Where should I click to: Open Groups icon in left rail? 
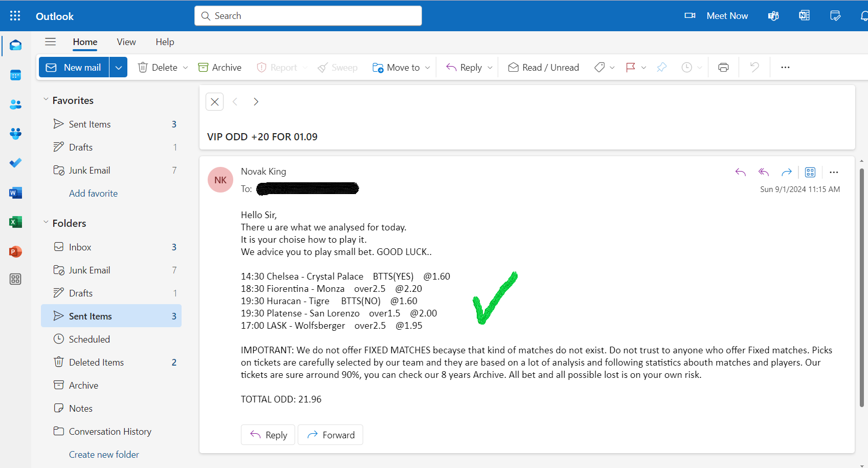pos(15,134)
